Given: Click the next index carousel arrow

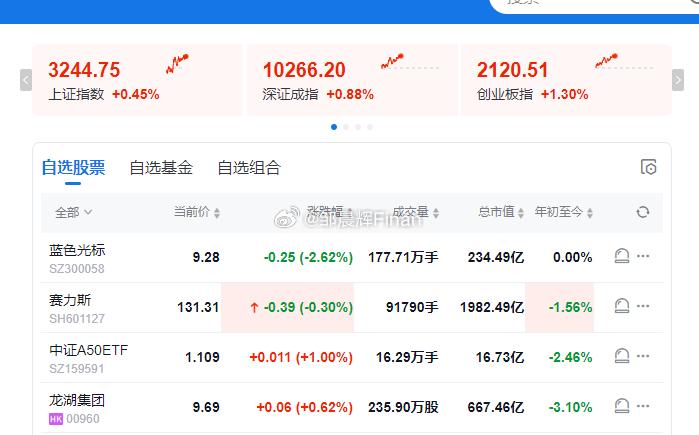Looking at the screenshot, I should [x=678, y=80].
